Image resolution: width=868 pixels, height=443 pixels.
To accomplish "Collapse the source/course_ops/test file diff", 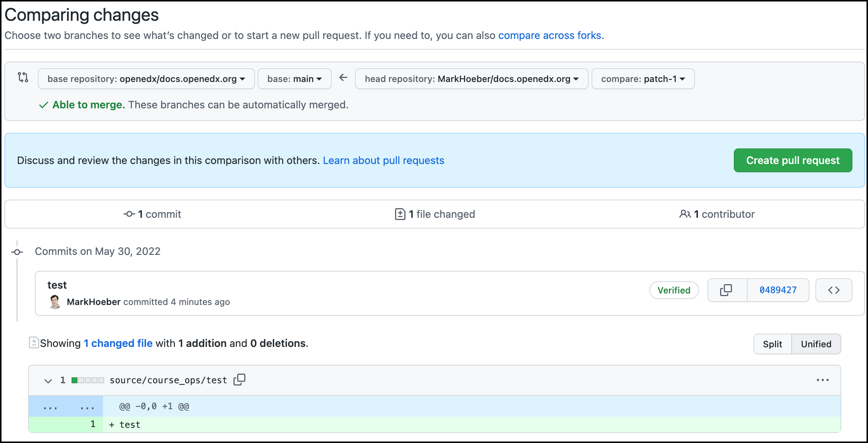I will point(48,381).
